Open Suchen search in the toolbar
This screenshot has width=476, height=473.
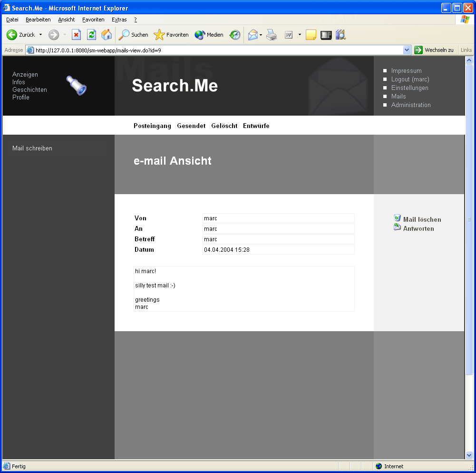[133, 35]
